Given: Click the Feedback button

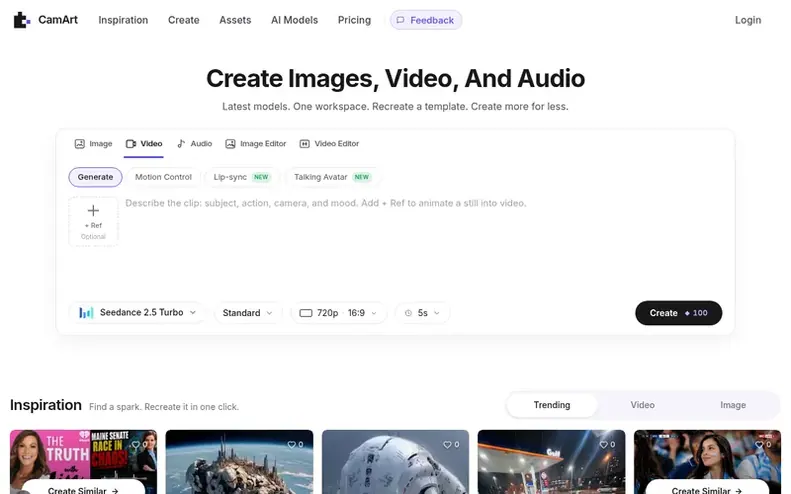Looking at the screenshot, I should pos(426,20).
